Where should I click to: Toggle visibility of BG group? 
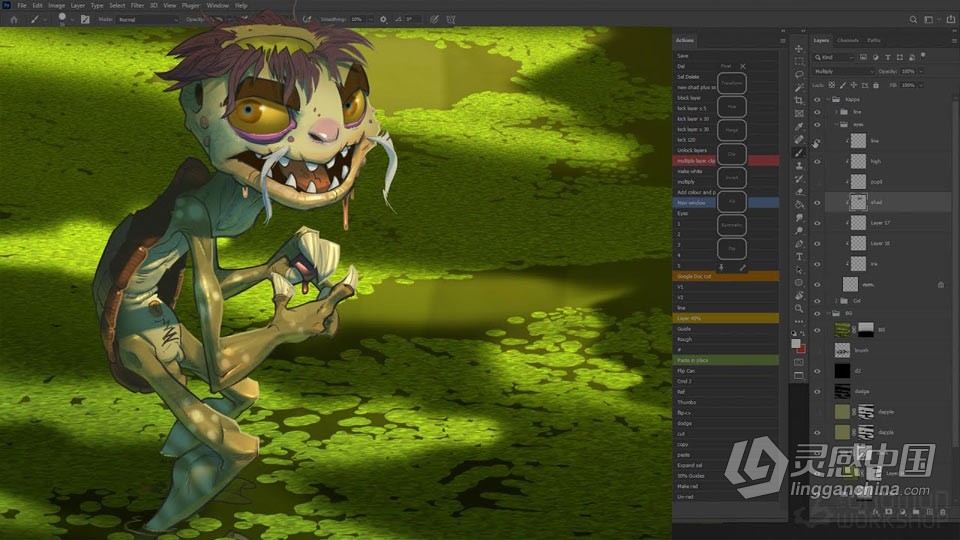click(817, 313)
